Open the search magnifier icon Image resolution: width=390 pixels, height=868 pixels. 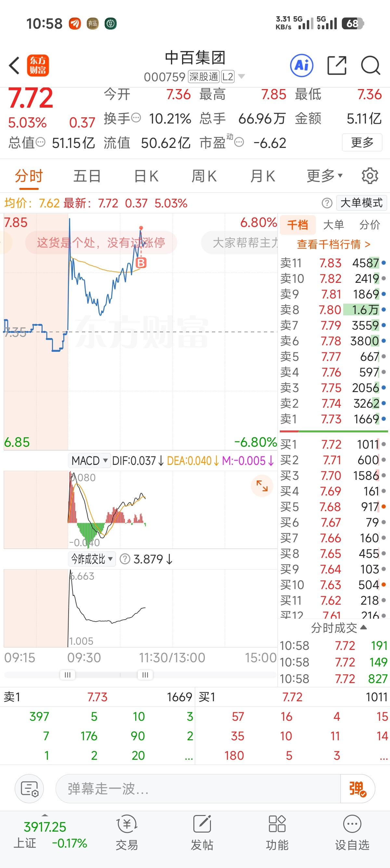pos(370,65)
